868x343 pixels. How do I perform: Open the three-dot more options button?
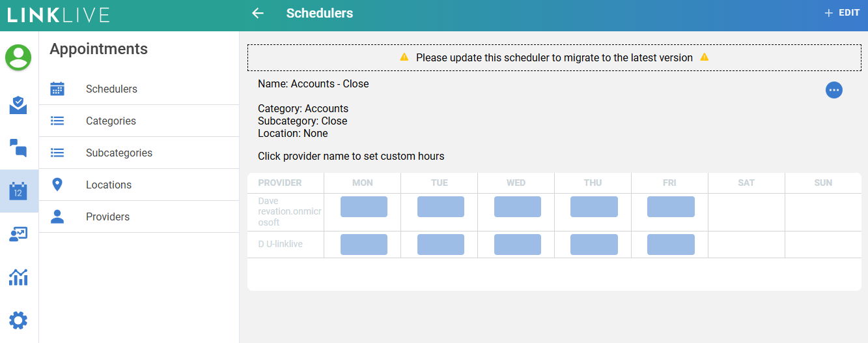[x=834, y=90]
